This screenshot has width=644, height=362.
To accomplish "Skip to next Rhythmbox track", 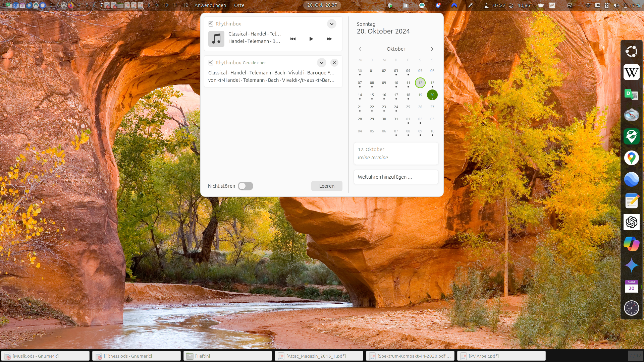I will click(329, 39).
